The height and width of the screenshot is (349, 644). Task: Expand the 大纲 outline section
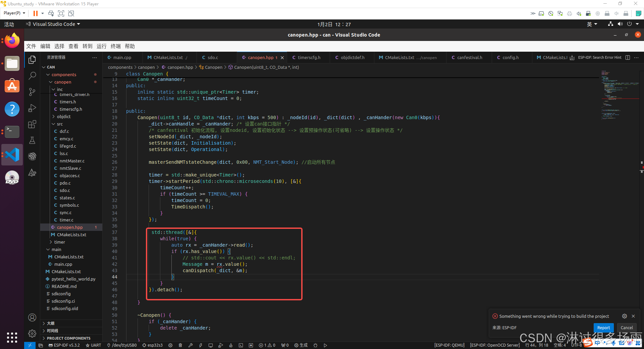point(71,323)
